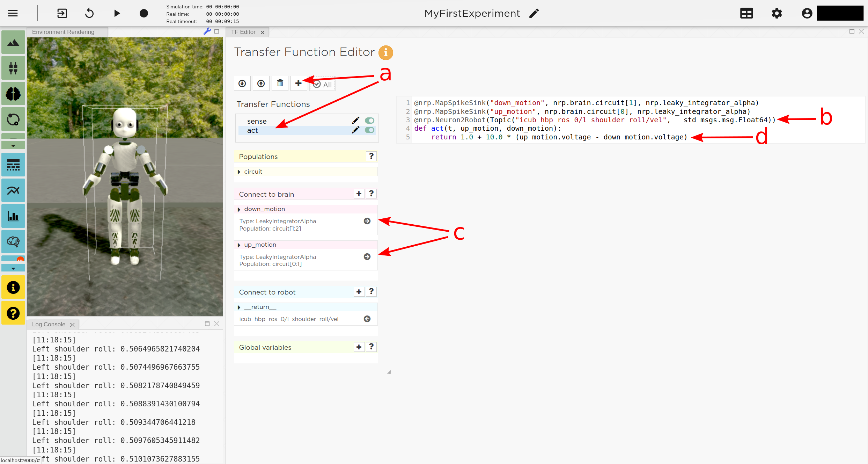Viewport: 868px width, 464px height.
Task: Rename act with its pencil icon
Action: 355,130
